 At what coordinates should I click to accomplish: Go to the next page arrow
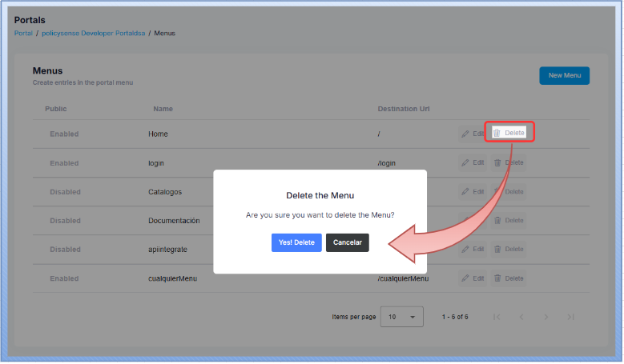coord(545,317)
